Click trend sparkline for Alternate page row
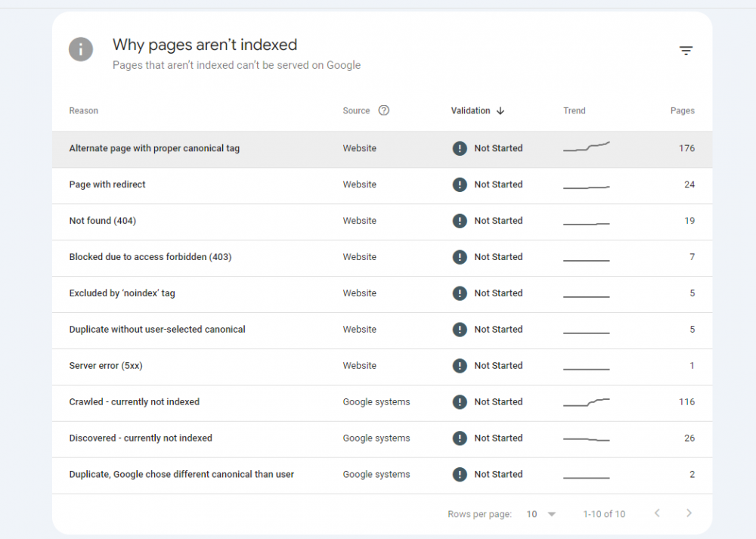This screenshot has height=539, width=756. [587, 147]
